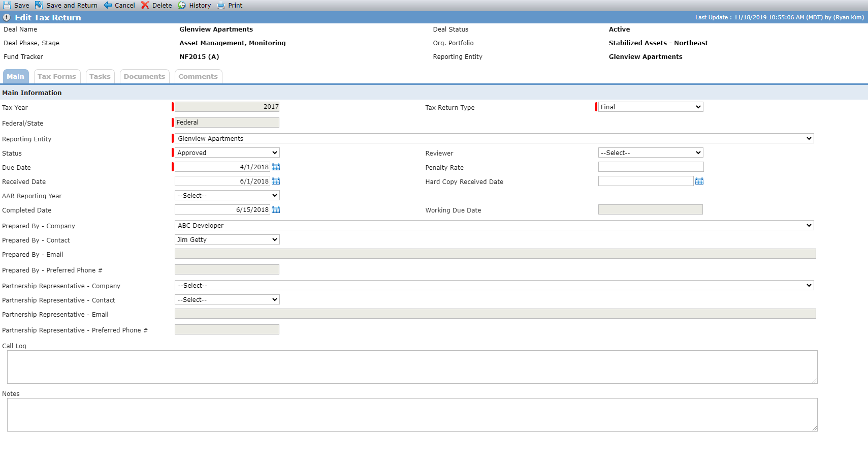868x458 pixels.
Task: Click Asset Management, Monitoring text
Action: 233,43
